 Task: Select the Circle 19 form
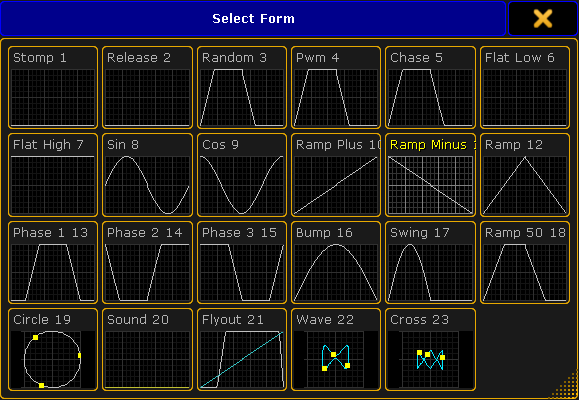coord(53,349)
